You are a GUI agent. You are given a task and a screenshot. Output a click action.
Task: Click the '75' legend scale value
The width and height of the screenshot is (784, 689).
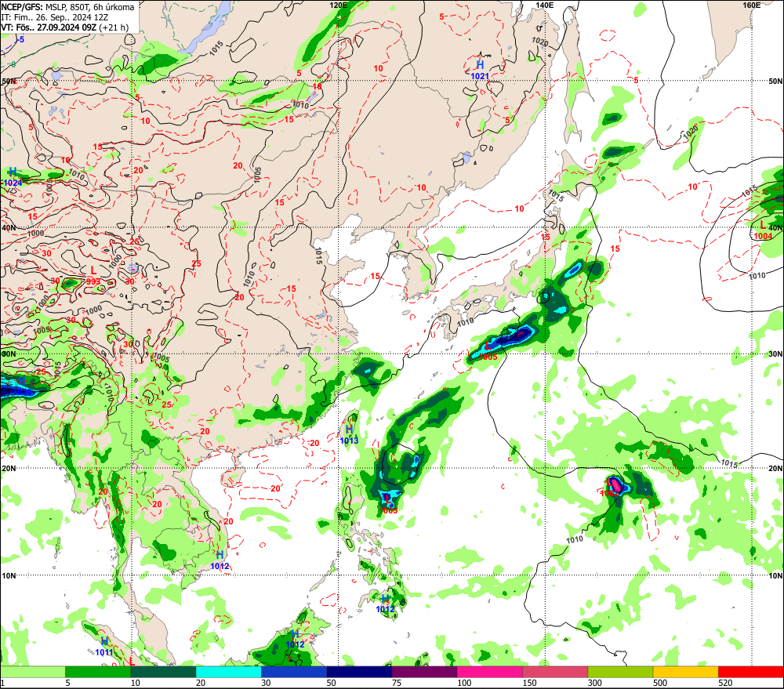[397, 683]
